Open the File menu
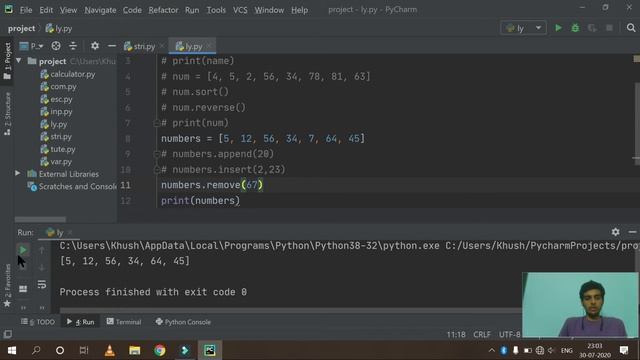The height and width of the screenshot is (360, 640). point(26,10)
